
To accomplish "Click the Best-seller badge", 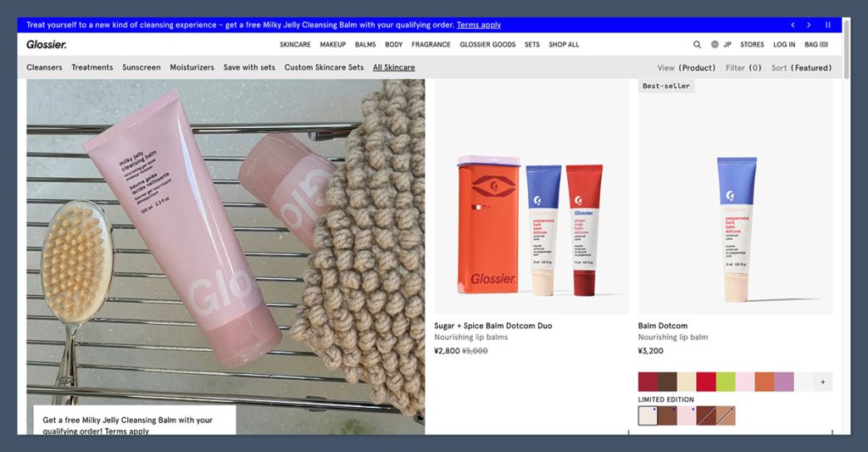I will click(x=666, y=86).
